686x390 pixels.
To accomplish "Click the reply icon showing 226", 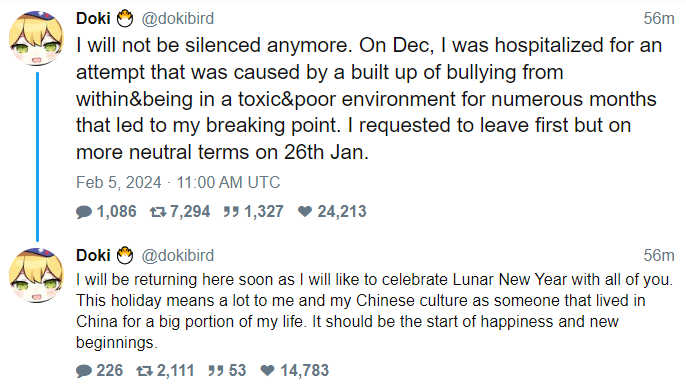I will point(84,371).
